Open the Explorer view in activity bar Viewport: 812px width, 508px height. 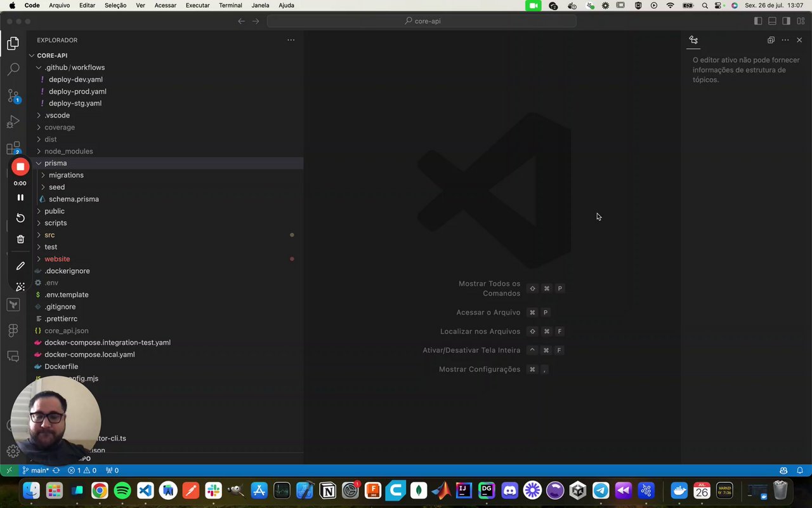click(x=13, y=43)
